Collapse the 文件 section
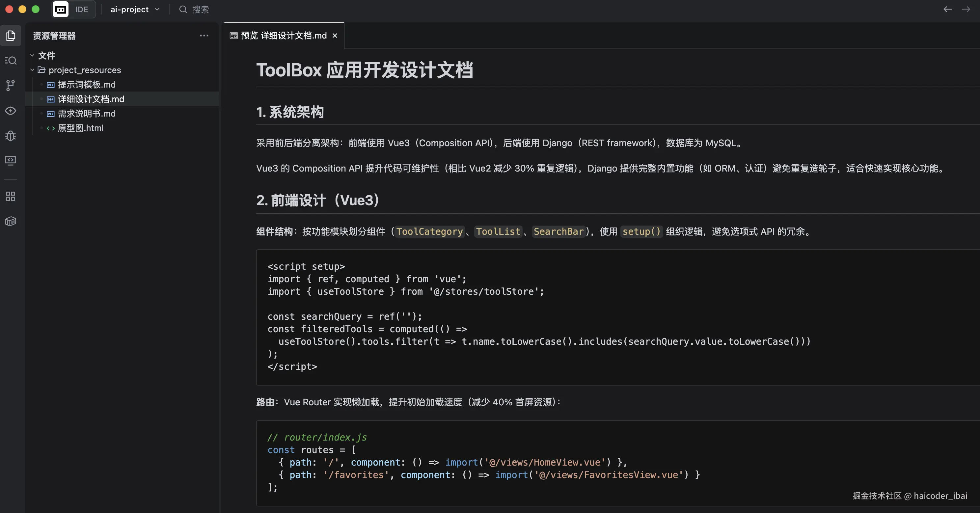 (32, 56)
